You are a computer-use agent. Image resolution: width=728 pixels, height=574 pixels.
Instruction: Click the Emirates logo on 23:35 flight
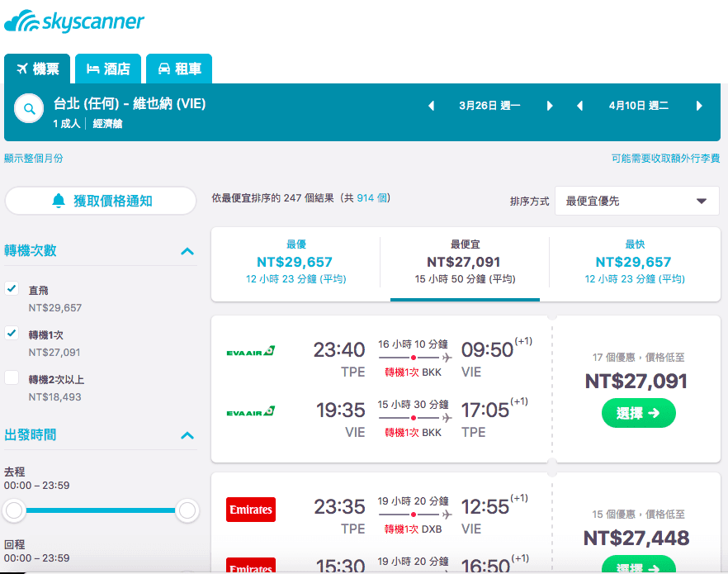[251, 510]
